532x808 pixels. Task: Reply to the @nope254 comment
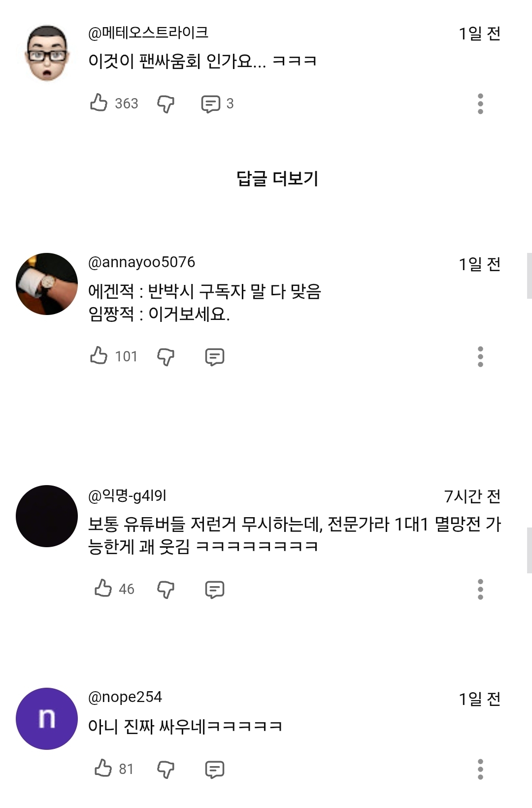coord(215,769)
